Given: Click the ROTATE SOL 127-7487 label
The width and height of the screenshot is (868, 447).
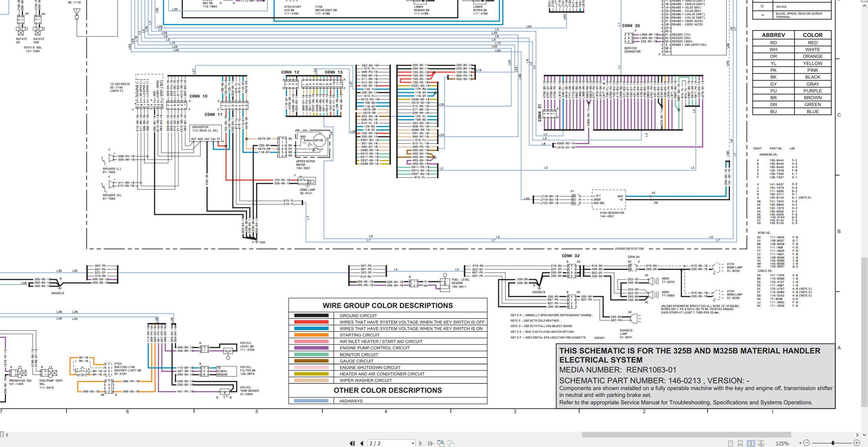Looking at the screenshot, I should point(33,49).
